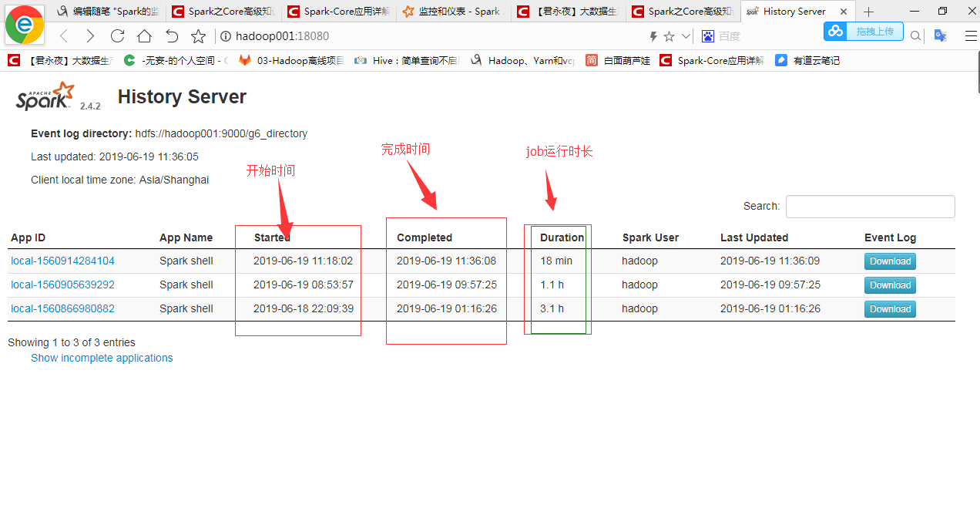Screen dimensions: 980x532
Task: Open a new tab with plus button
Action: pyautogui.click(x=869, y=12)
